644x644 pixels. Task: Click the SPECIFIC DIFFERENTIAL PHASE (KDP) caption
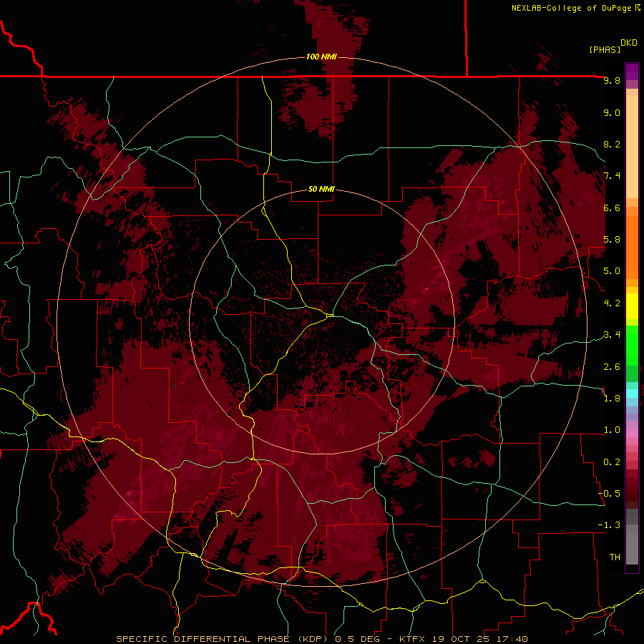[223, 639]
